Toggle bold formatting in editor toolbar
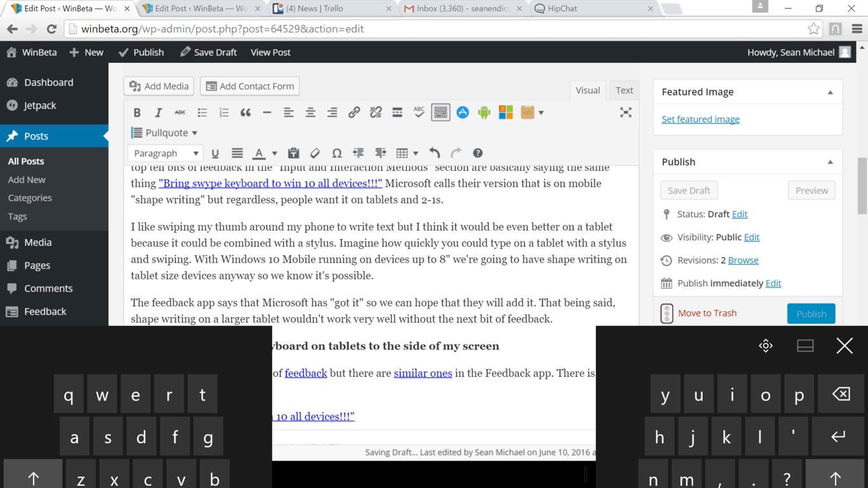 [137, 112]
